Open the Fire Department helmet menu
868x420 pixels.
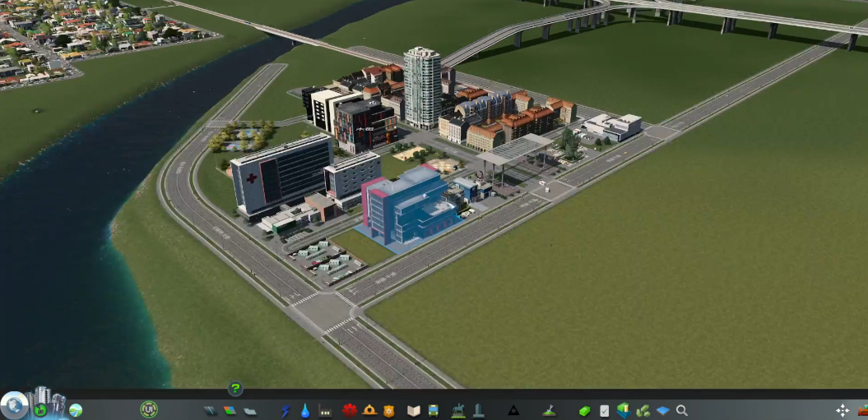pos(369,410)
